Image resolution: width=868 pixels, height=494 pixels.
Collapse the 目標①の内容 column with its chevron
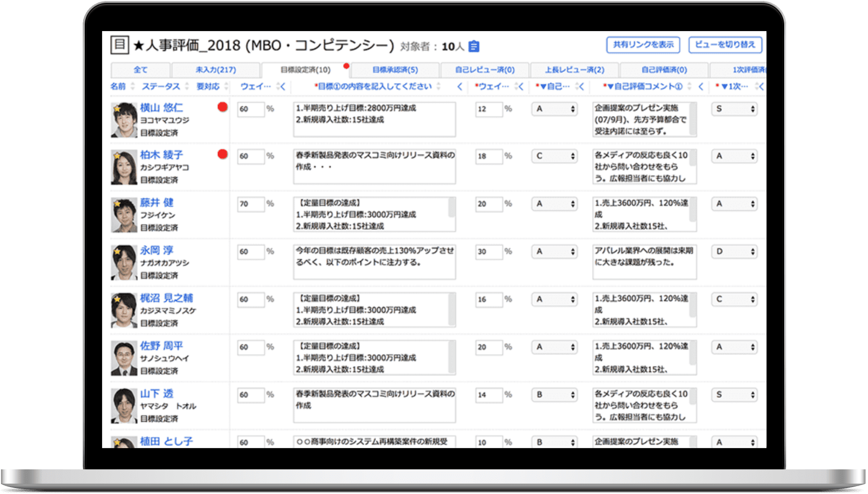[459, 87]
